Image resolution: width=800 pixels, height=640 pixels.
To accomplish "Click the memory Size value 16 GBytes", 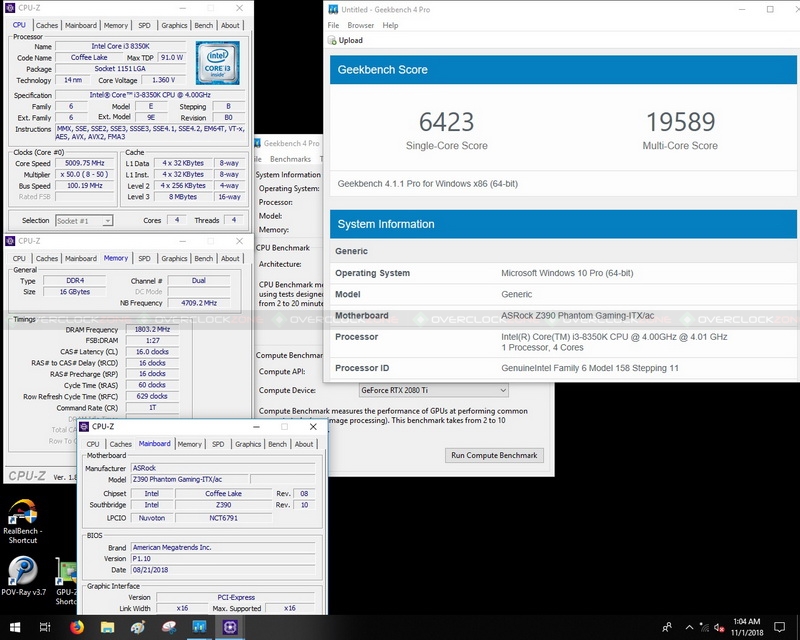I will 74,292.
